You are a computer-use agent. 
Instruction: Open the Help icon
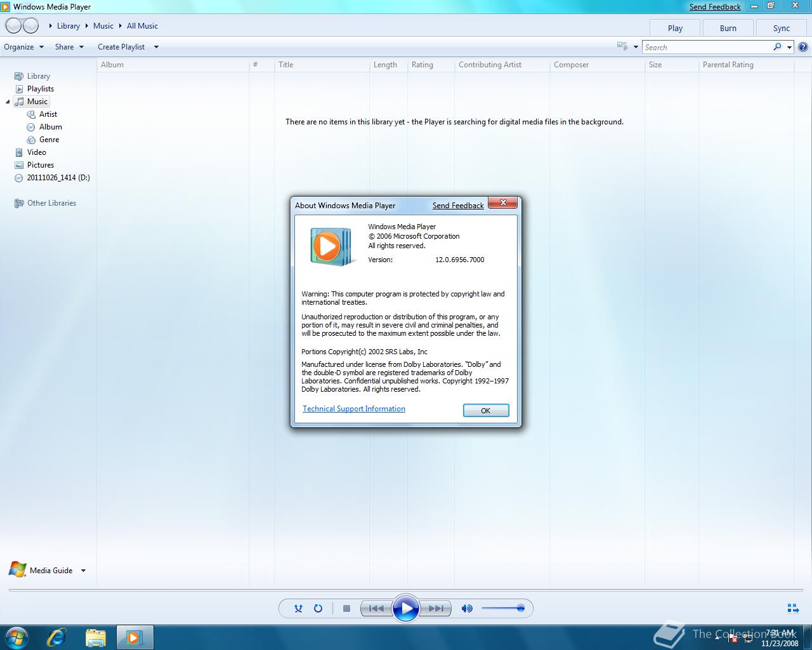pos(803,47)
